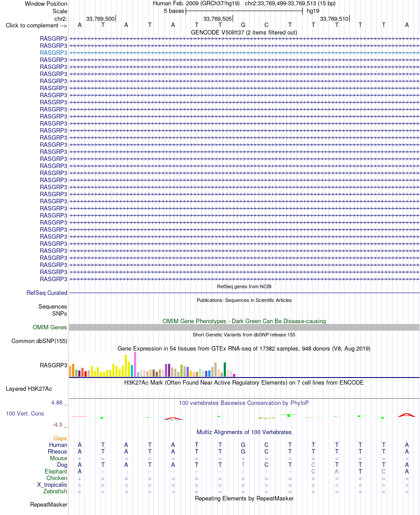Click the 'Click to complement -->' label
The image size is (420, 515).
pyautogui.click(x=36, y=26)
